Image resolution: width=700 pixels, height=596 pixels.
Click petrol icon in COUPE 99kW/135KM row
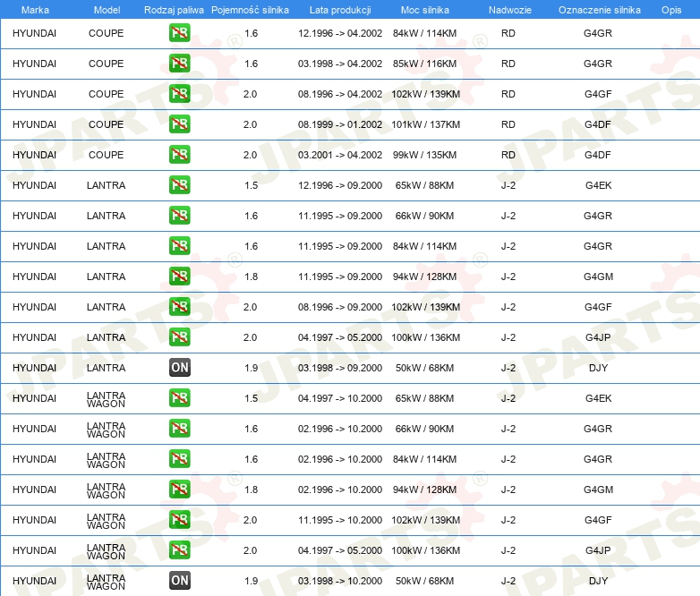[179, 155]
